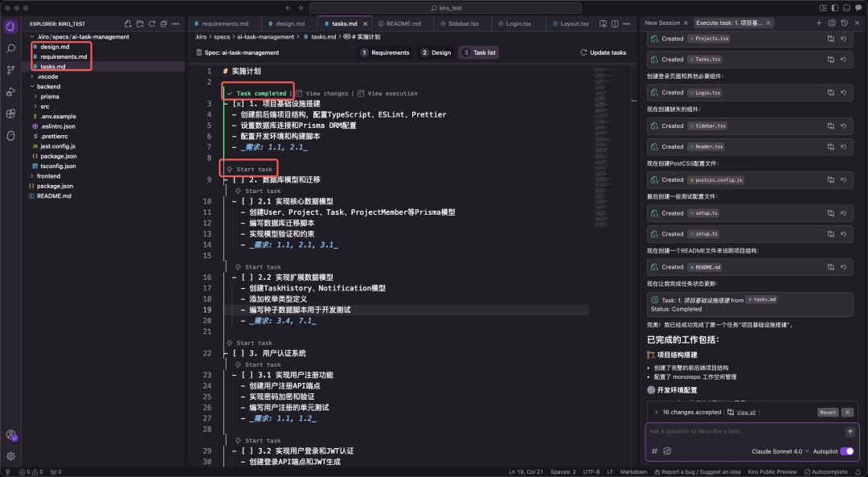
Task: Start a new chat session with plus icon
Action: [819, 23]
